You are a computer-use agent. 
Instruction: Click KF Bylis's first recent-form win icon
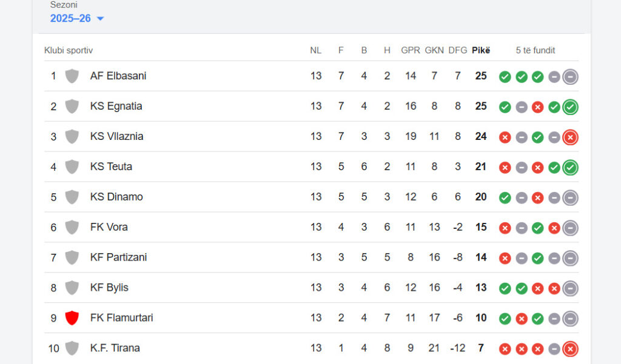click(x=505, y=289)
